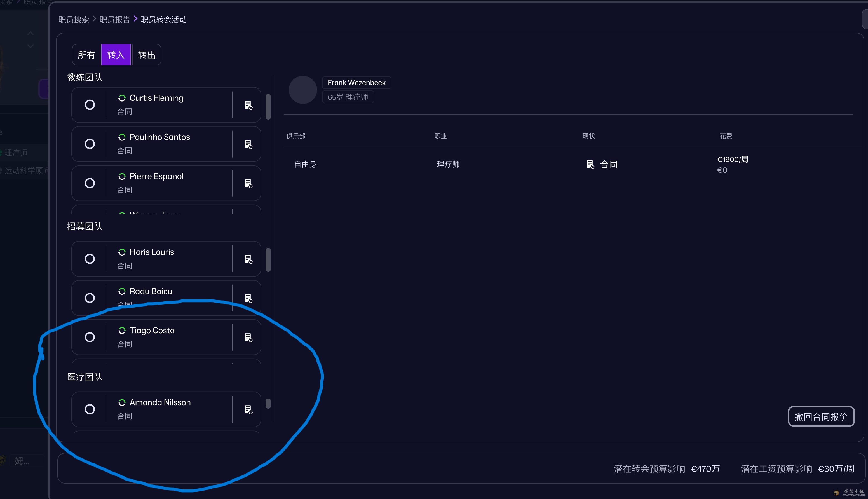
Task: Click the down chevron in left sidebar
Action: point(31,46)
